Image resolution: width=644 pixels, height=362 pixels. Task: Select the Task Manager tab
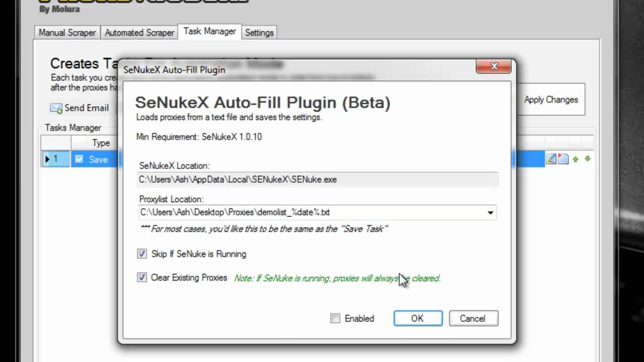(x=209, y=31)
